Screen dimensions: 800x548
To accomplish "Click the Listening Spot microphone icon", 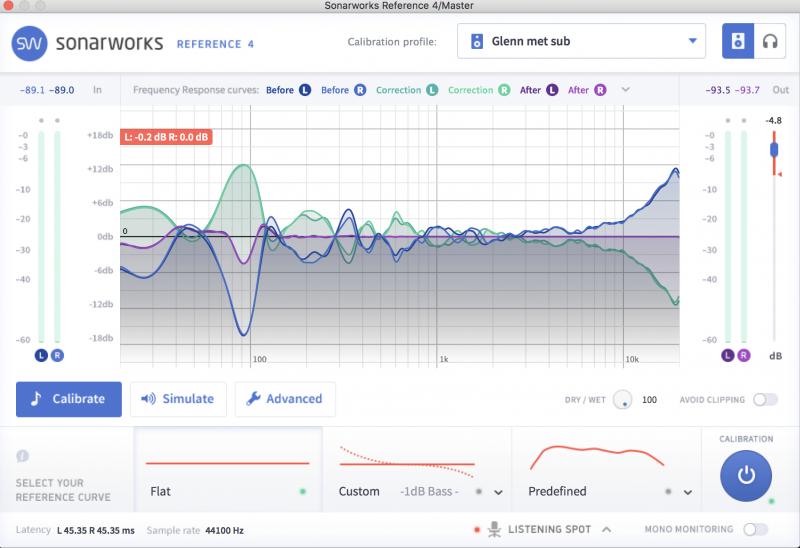I will point(494,529).
